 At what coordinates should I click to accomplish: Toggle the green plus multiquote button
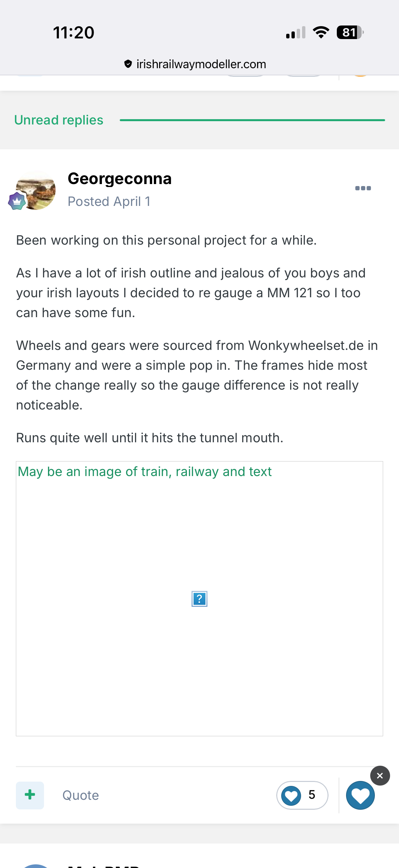[30, 795]
